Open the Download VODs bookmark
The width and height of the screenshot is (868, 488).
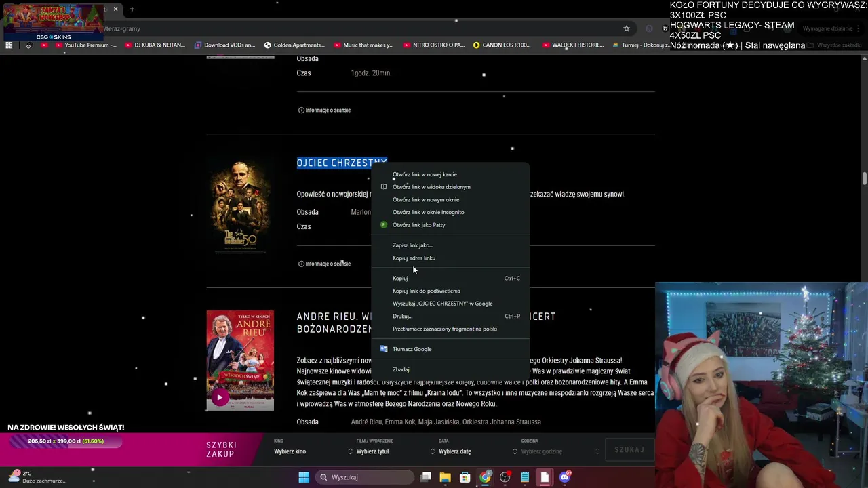pyautogui.click(x=224, y=45)
